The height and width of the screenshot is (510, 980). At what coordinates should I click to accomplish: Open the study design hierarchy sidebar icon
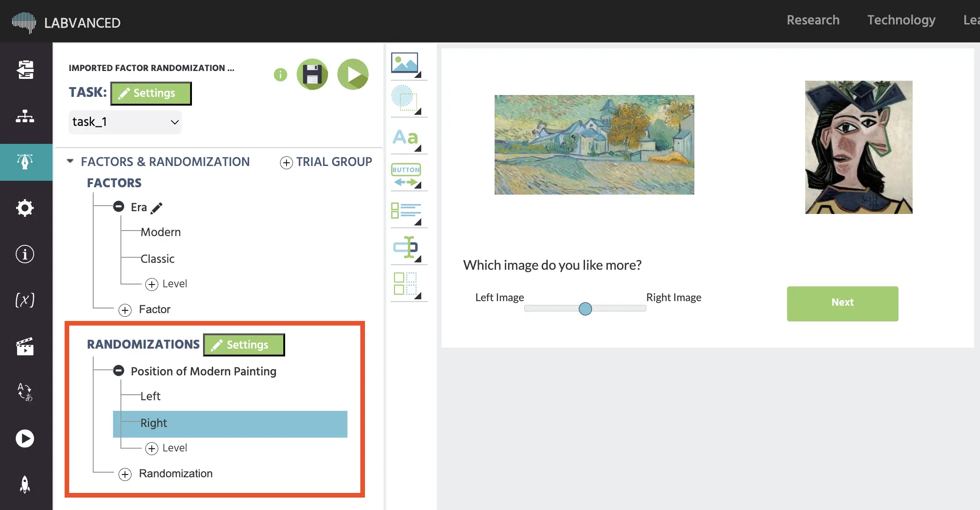tap(25, 116)
